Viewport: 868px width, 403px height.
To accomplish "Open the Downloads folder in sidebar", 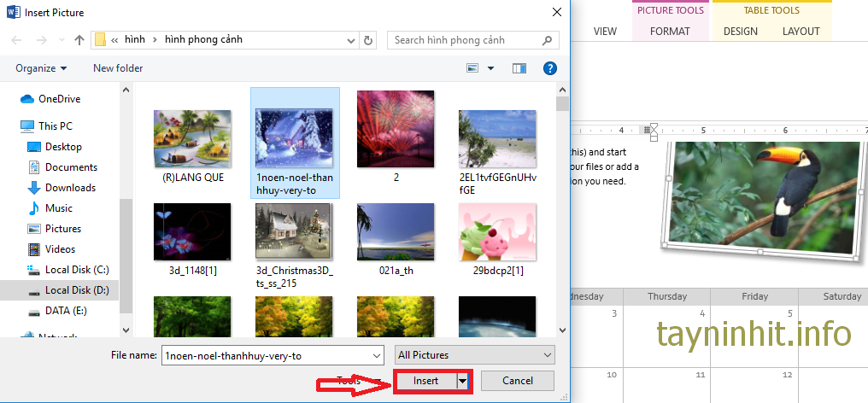I will click(x=70, y=188).
